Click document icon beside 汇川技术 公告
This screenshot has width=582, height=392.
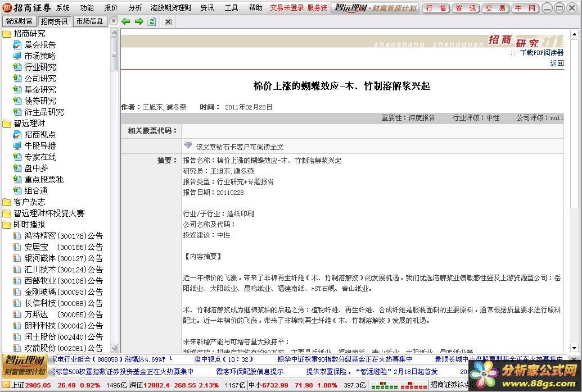tap(17, 269)
